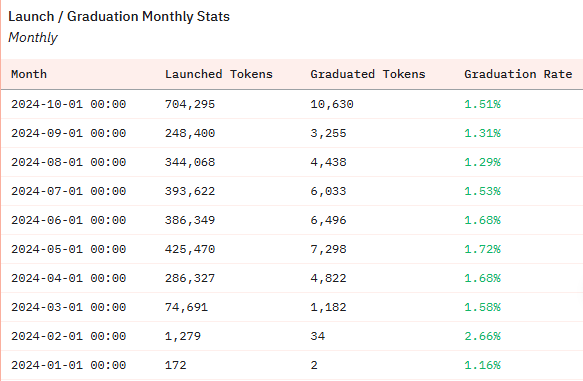Click graduated tokens value '34'

click(318, 336)
